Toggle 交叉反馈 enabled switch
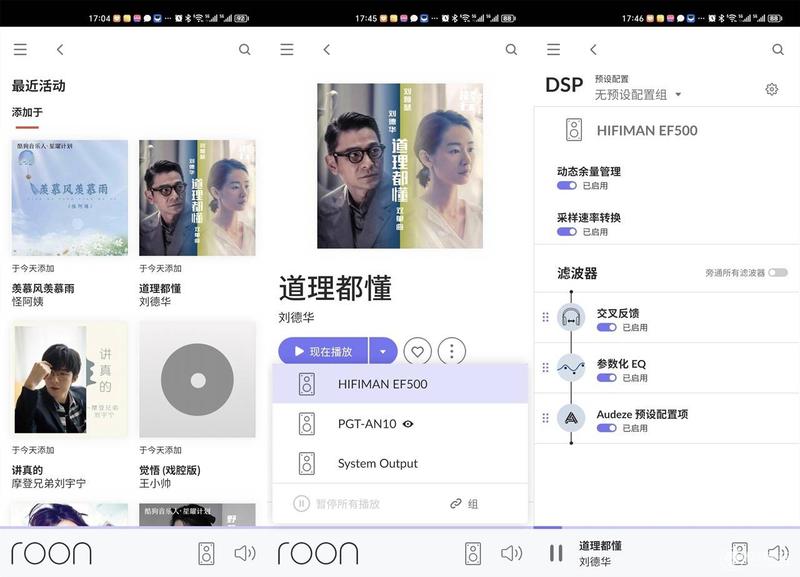The width and height of the screenshot is (800, 577). pos(606,328)
